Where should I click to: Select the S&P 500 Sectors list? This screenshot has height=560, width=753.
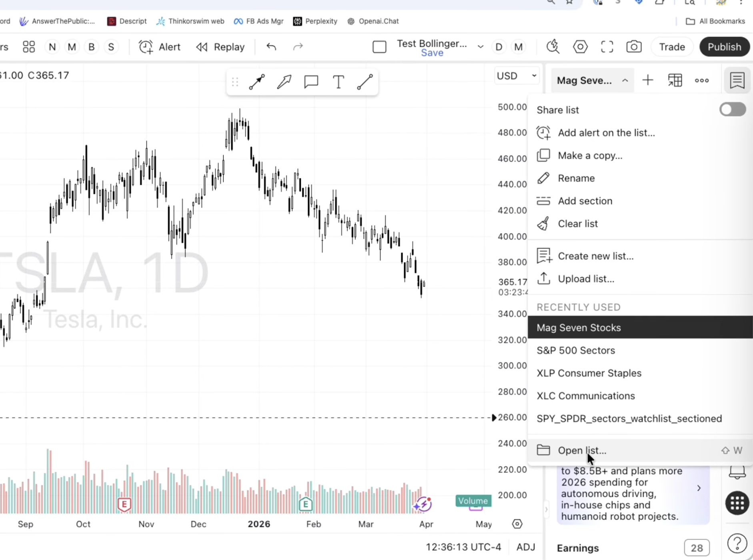576,350
